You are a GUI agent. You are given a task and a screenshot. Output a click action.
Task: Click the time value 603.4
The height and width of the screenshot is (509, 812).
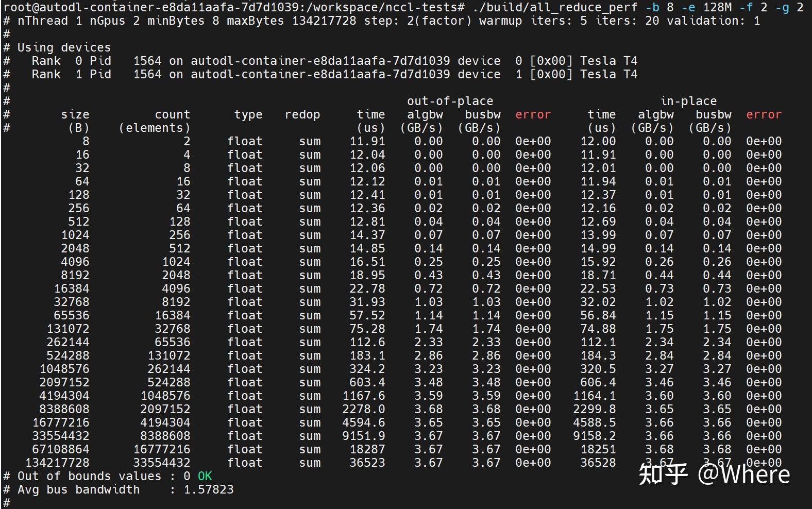[x=367, y=382]
